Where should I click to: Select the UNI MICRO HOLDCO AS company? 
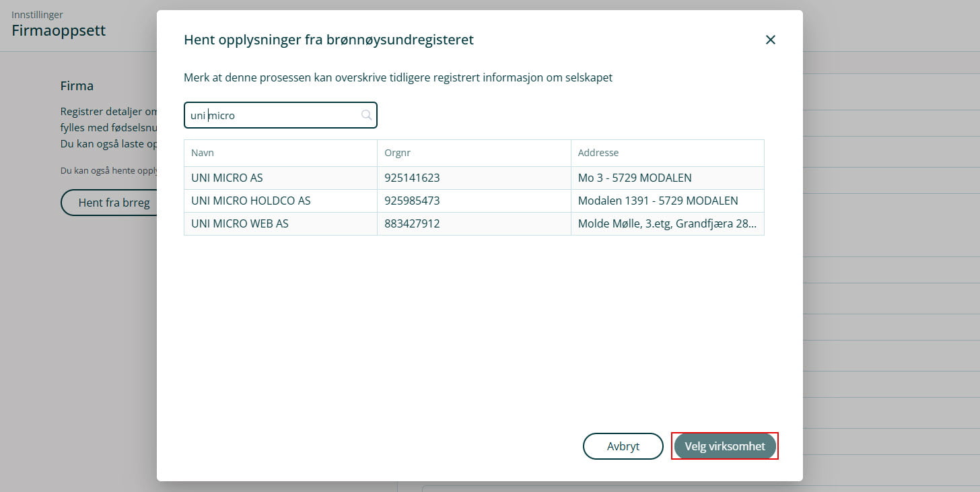[251, 201]
